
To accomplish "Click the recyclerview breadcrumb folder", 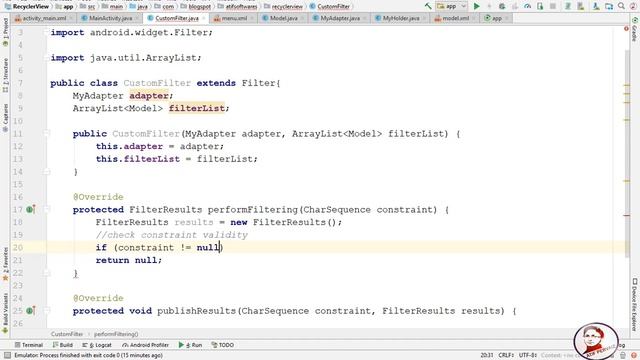I will tap(284, 7).
